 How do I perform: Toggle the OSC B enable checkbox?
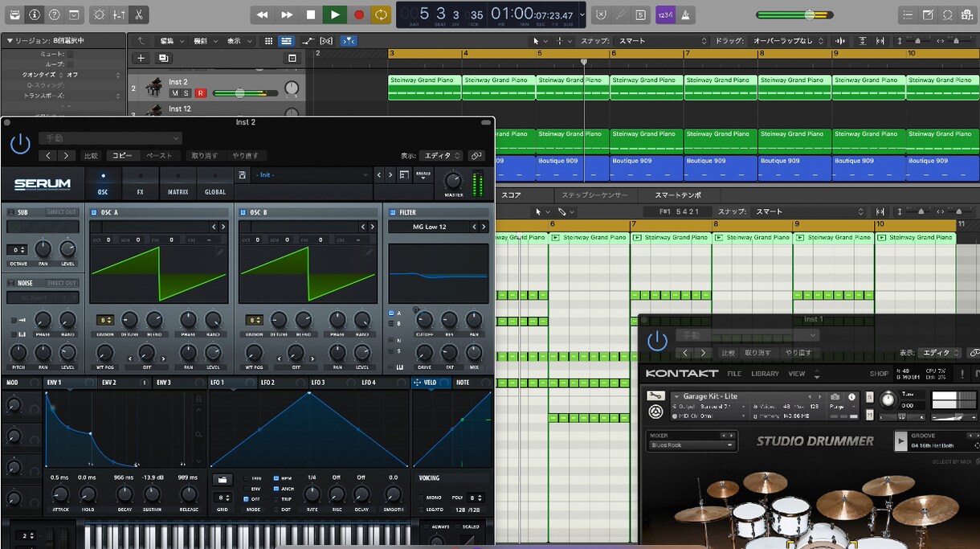pos(243,212)
